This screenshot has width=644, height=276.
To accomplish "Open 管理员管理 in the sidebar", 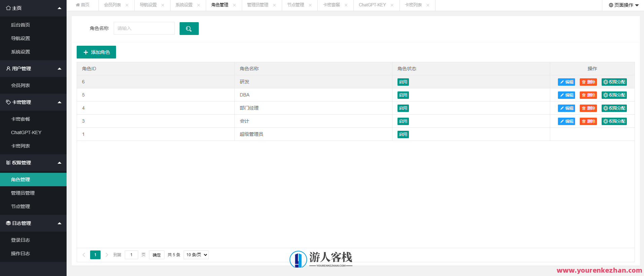I will [33, 193].
